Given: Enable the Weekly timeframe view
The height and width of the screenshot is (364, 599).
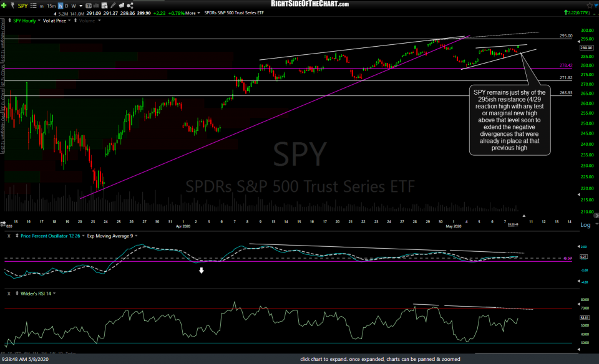Looking at the screenshot, I should 73,5.
